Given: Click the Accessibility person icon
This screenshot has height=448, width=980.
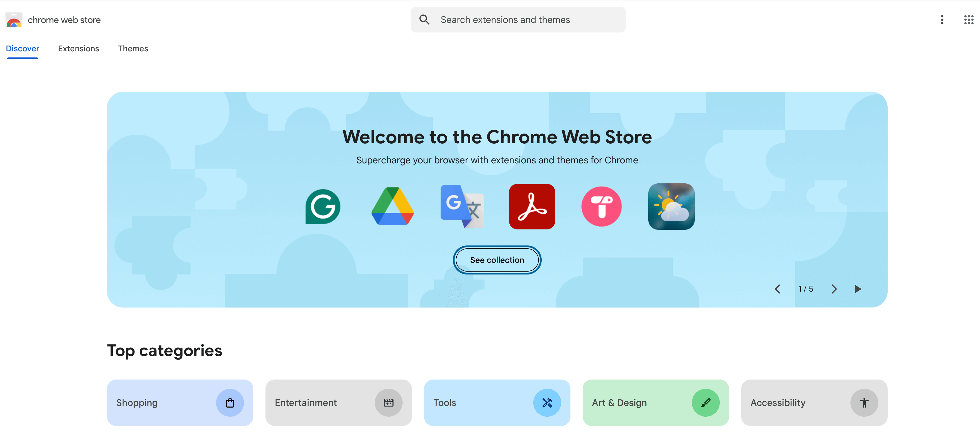Looking at the screenshot, I should coord(864,403).
